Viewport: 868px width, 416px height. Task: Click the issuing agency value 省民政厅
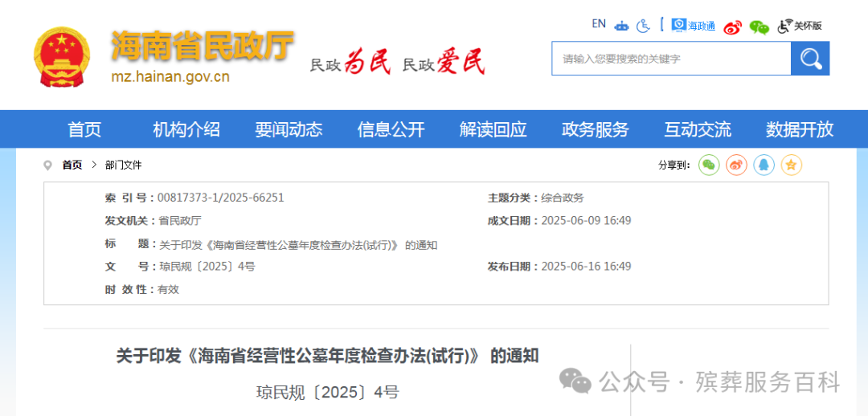click(180, 221)
